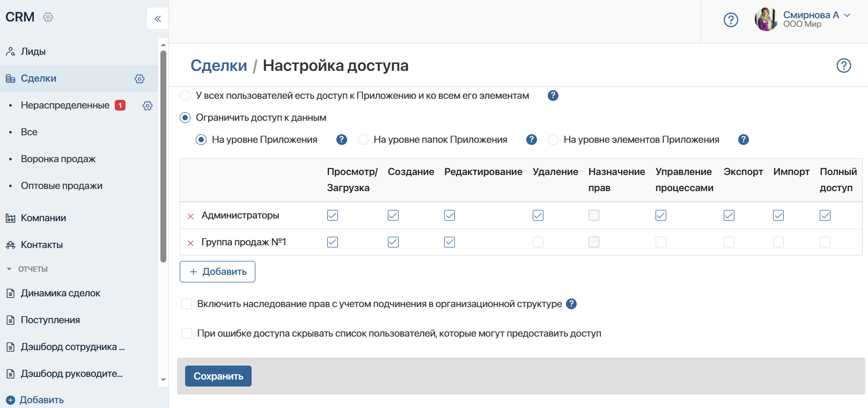Viewport: 868px width, 408px height.
Task: Choose На уровне элементов Приложения radio
Action: pos(553,140)
